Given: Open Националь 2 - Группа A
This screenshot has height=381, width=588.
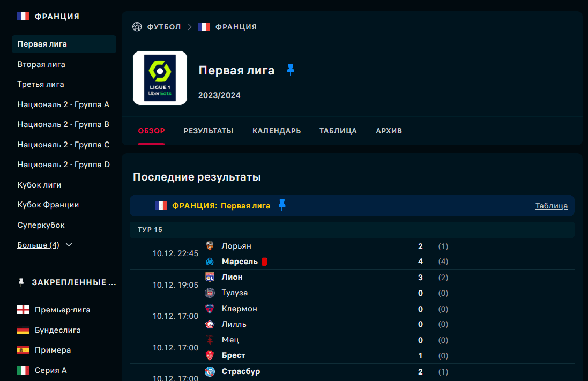Looking at the screenshot, I should point(63,104).
